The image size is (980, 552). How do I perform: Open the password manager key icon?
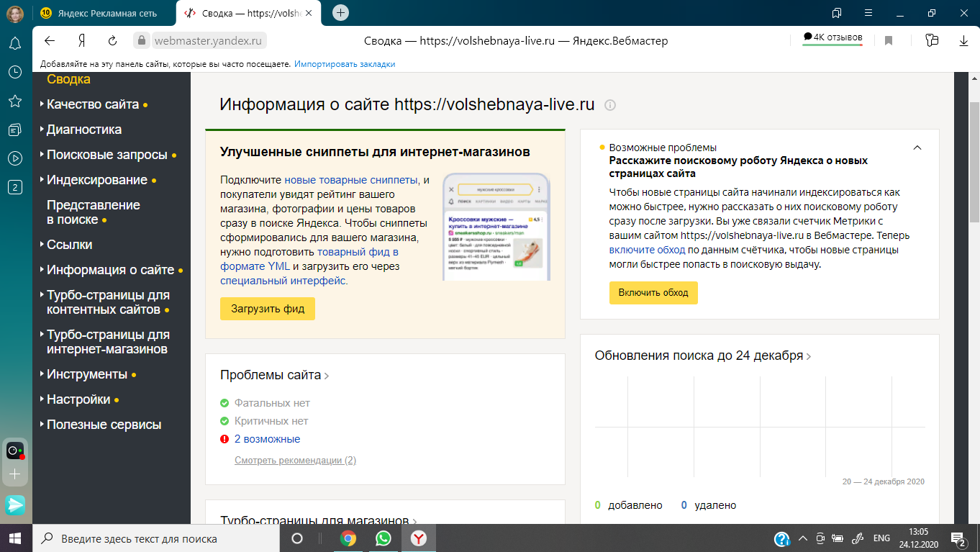coord(933,41)
